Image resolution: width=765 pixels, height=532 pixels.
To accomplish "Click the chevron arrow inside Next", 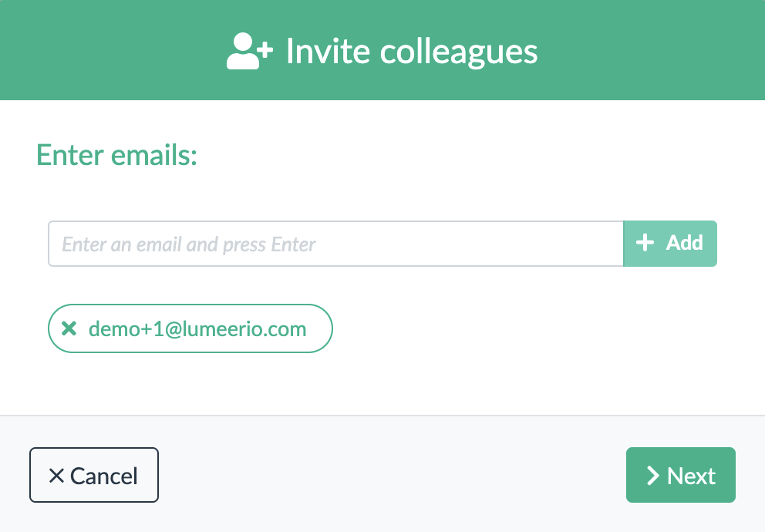I will click(x=652, y=476).
